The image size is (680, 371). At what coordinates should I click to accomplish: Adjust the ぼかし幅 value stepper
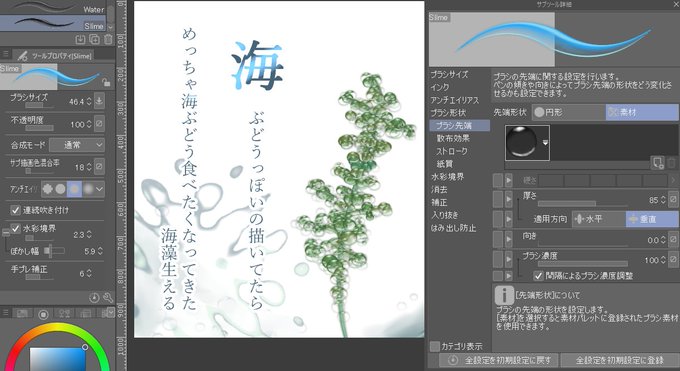click(x=100, y=251)
